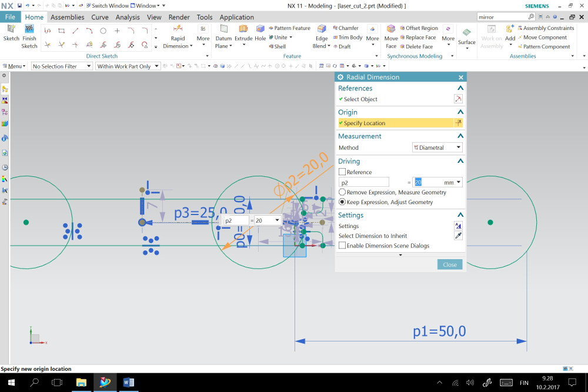This screenshot has width=588, height=392.
Task: Collapse the Measurement section
Action: 460,136
